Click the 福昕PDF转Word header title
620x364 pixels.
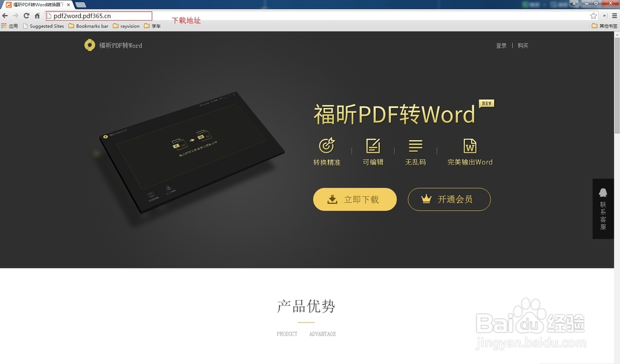(x=121, y=45)
